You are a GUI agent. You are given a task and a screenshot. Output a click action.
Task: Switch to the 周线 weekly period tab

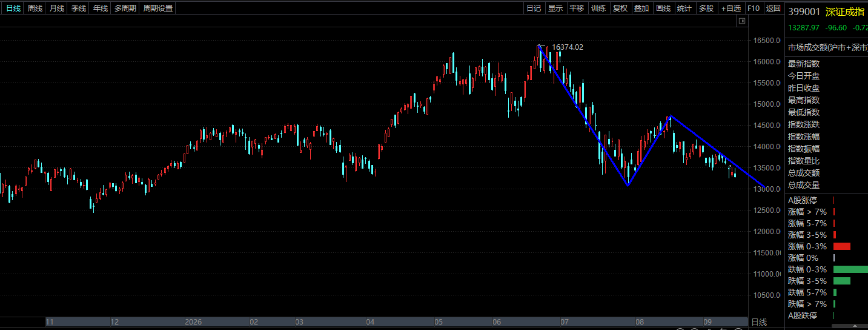pos(35,8)
